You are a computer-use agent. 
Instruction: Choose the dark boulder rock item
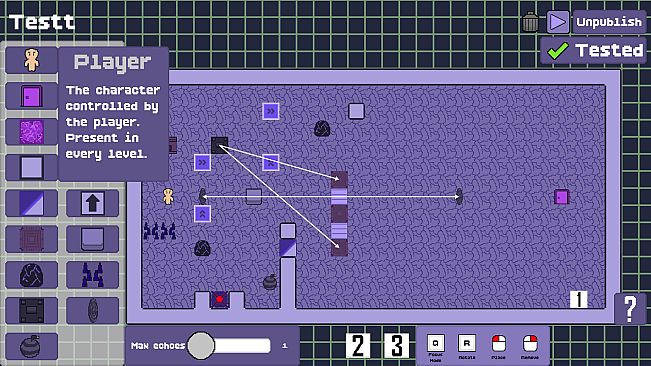tap(32, 275)
